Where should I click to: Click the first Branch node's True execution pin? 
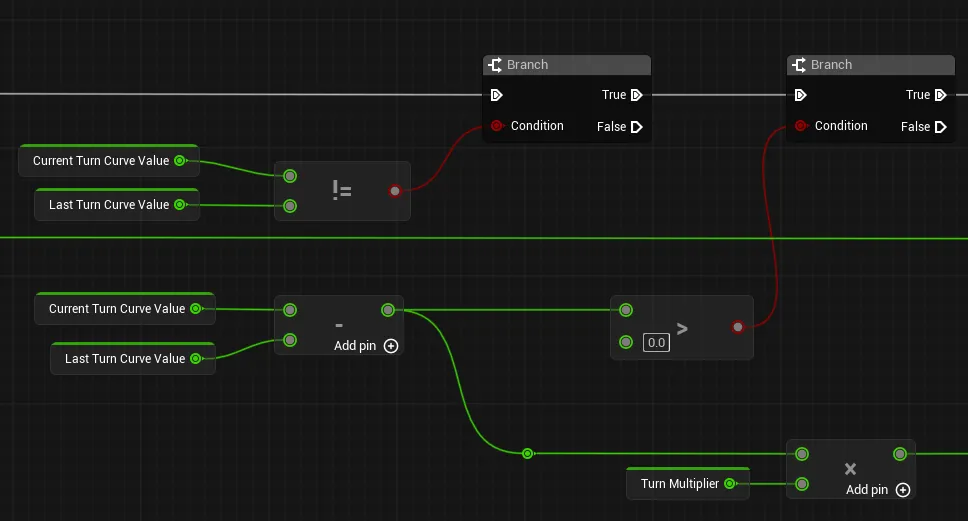636,95
